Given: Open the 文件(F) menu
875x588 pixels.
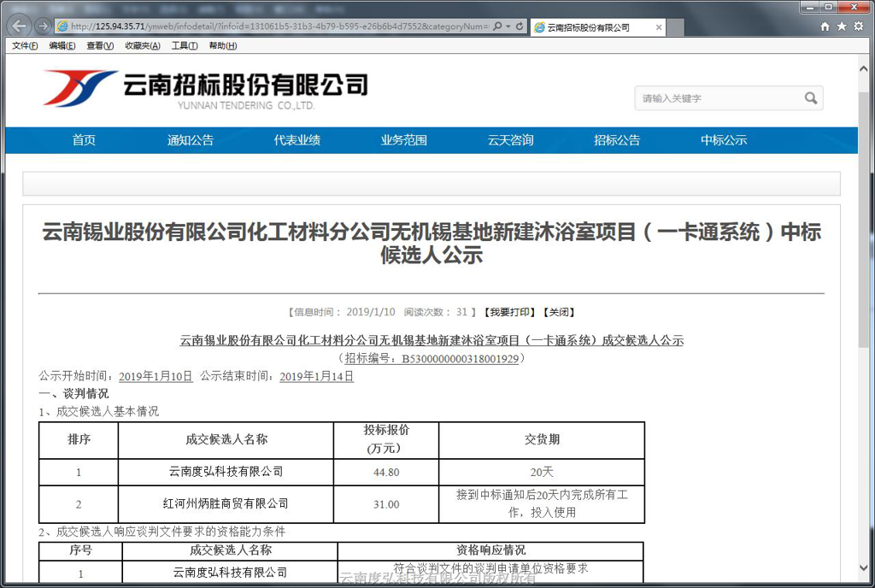Looking at the screenshot, I should 25,46.
